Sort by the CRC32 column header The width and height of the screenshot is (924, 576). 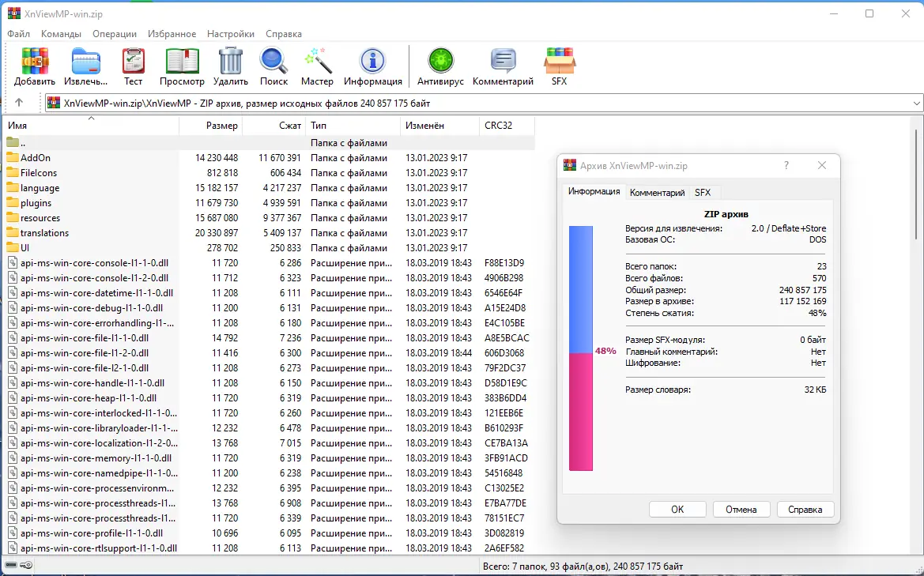507,126
